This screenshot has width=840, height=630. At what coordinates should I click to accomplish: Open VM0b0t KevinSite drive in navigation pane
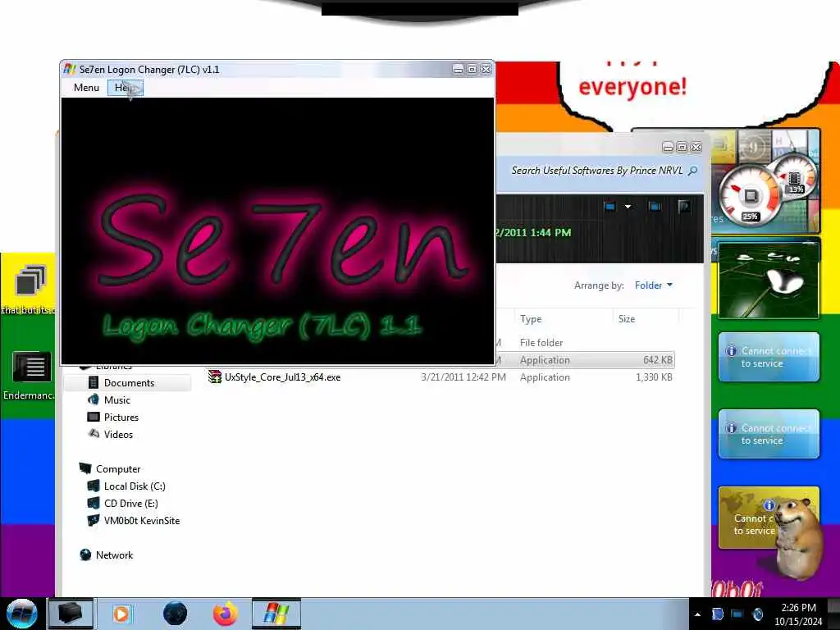coord(141,521)
